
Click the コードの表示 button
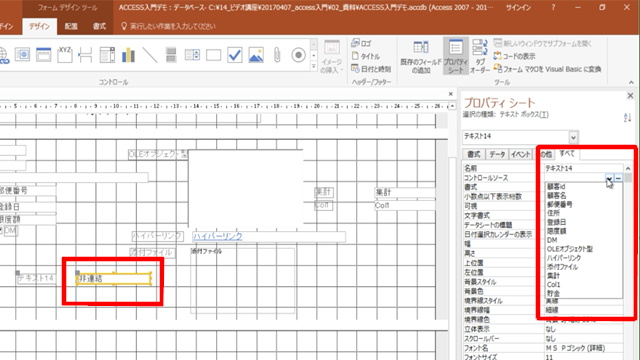514,56
